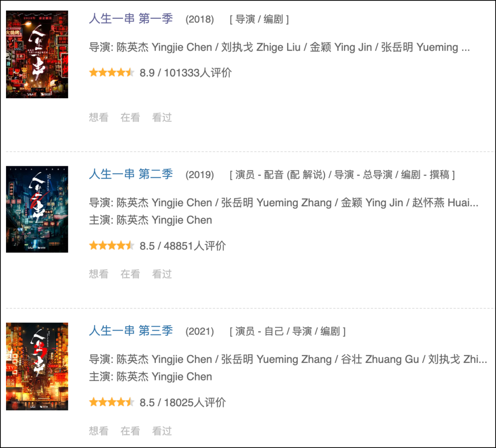The width and height of the screenshot is (496, 448).
Task: Open 人生一串 第二季 title link
Action: pyautogui.click(x=130, y=174)
